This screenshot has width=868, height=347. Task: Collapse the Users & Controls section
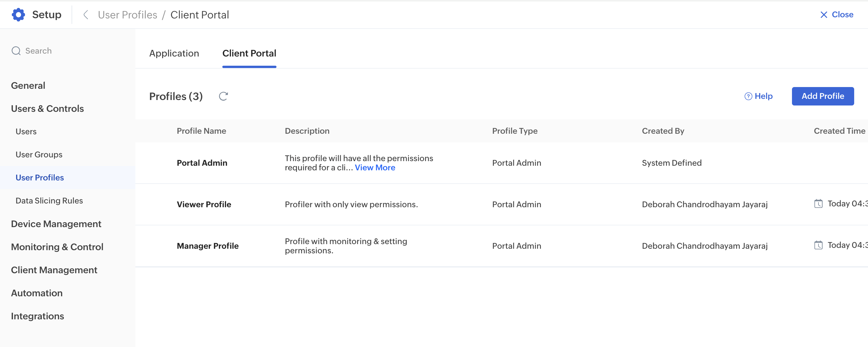click(x=47, y=109)
